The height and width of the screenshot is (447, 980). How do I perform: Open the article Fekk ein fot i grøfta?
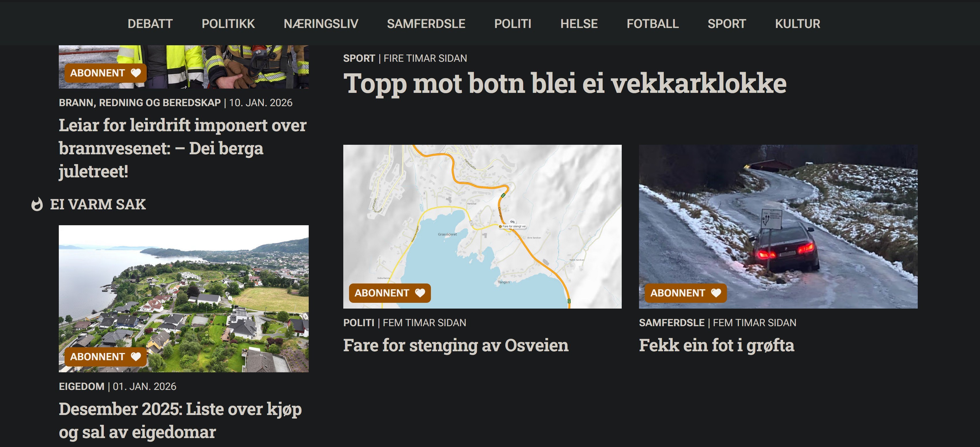[717, 345]
